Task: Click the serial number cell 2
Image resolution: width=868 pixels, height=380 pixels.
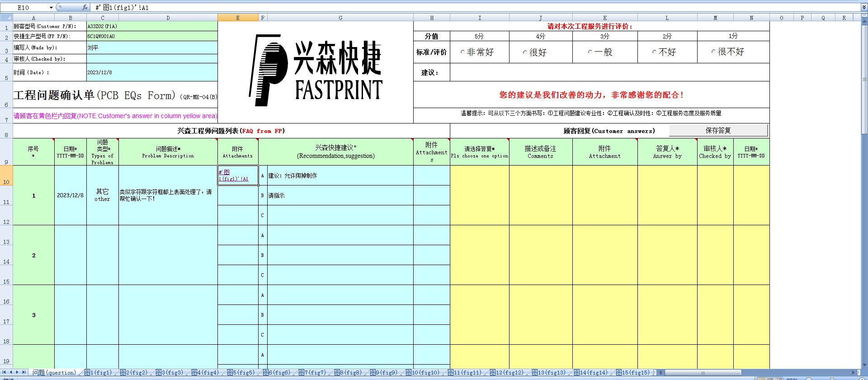Action: [x=33, y=255]
